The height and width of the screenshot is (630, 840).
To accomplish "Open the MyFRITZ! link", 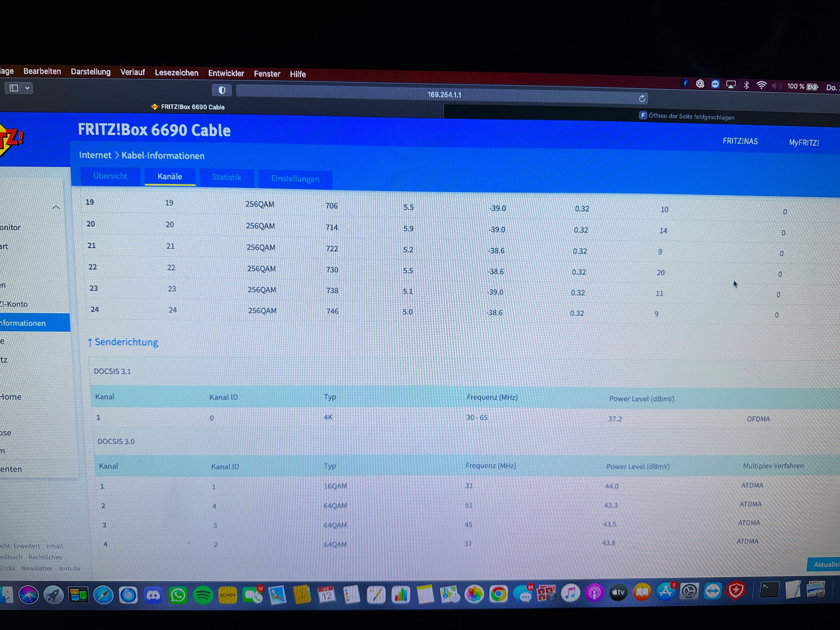I will point(804,143).
